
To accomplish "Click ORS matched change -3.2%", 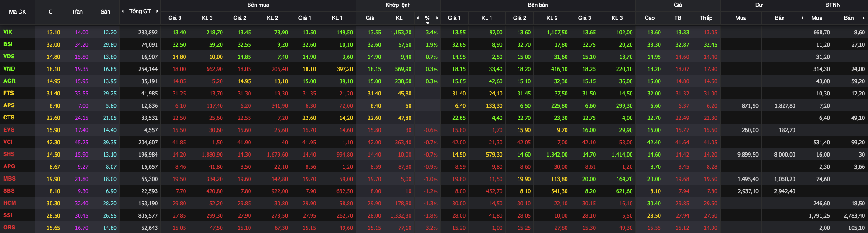I will coord(430,228).
